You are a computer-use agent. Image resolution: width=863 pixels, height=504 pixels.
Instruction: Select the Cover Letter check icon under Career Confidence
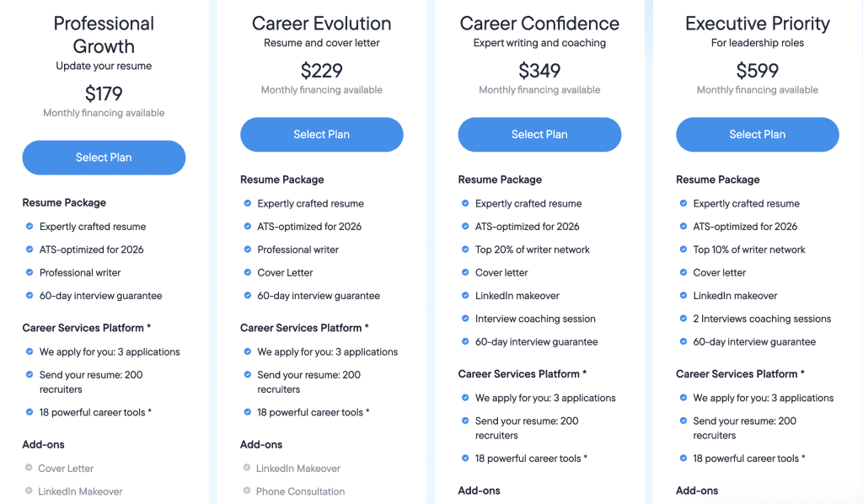click(x=466, y=272)
